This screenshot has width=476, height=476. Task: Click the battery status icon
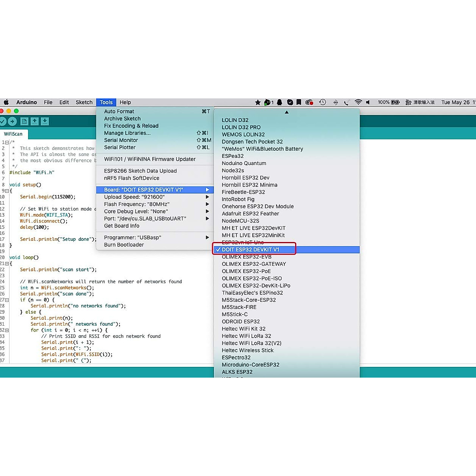pos(395,102)
